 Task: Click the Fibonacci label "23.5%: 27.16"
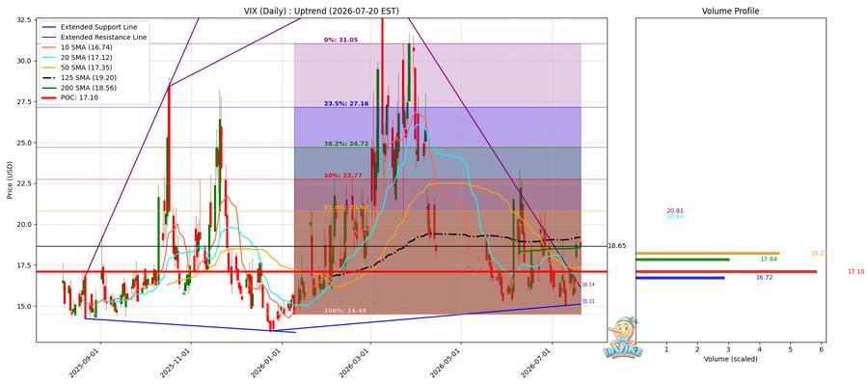pyautogui.click(x=346, y=103)
